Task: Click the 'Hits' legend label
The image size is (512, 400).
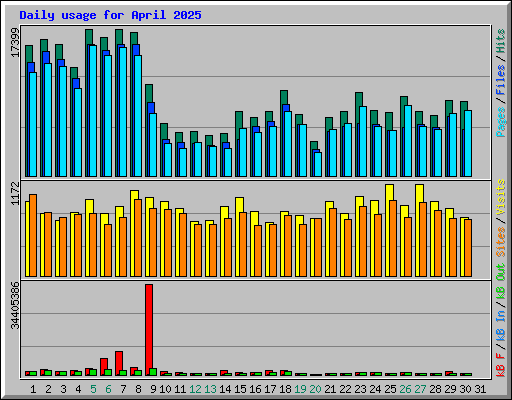Action: tap(501, 41)
